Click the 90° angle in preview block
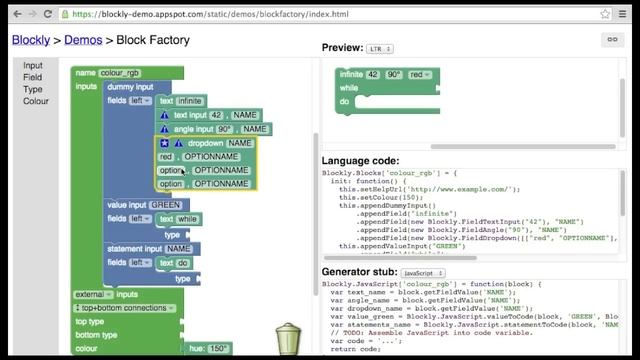This screenshot has height=360, width=640. (x=394, y=75)
